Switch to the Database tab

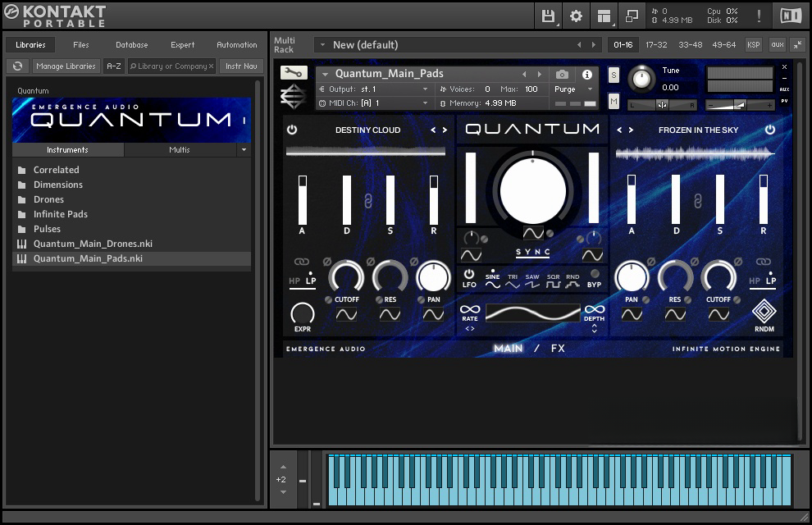coord(131,44)
